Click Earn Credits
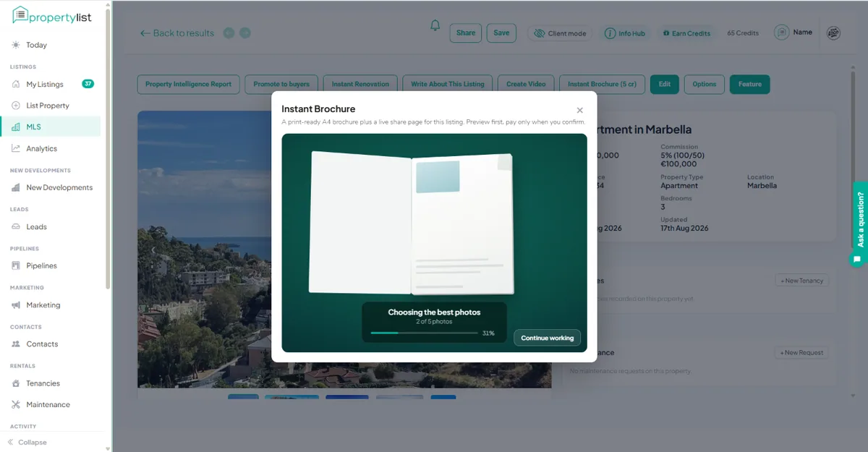Viewport: 868px width, 452px height. click(686, 33)
